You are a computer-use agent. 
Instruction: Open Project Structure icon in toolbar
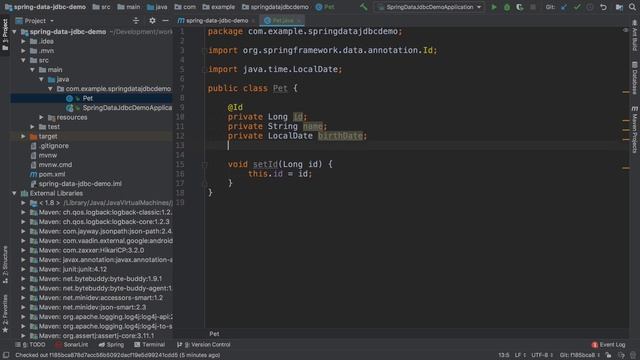pyautogui.click(x=619, y=7)
